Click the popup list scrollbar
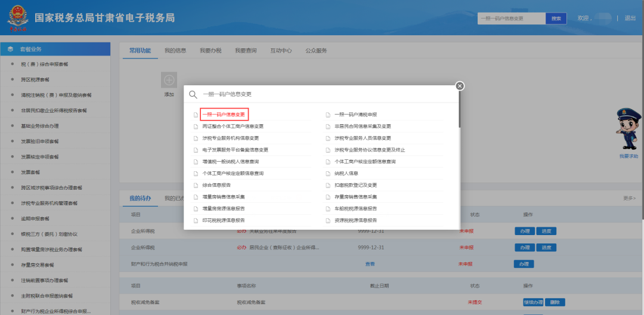Viewport: 644px width, 315px height. point(460,109)
